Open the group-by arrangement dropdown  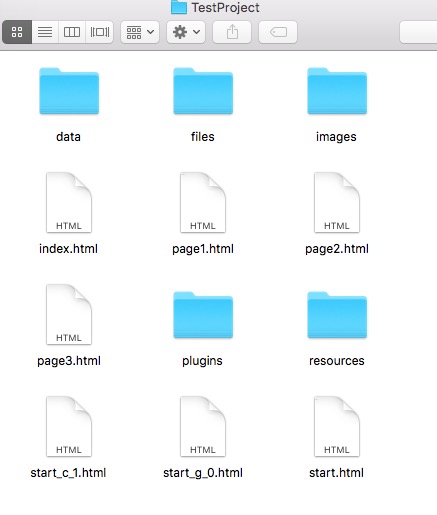point(140,32)
